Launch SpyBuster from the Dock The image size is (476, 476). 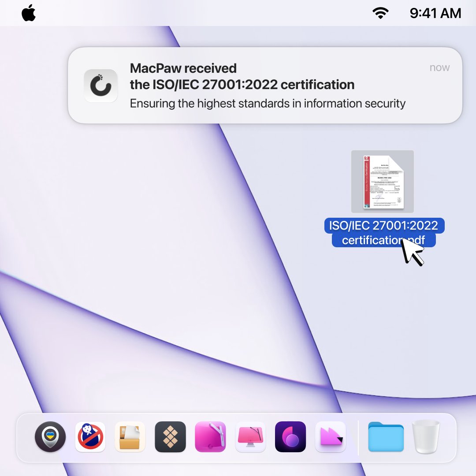tap(90, 438)
